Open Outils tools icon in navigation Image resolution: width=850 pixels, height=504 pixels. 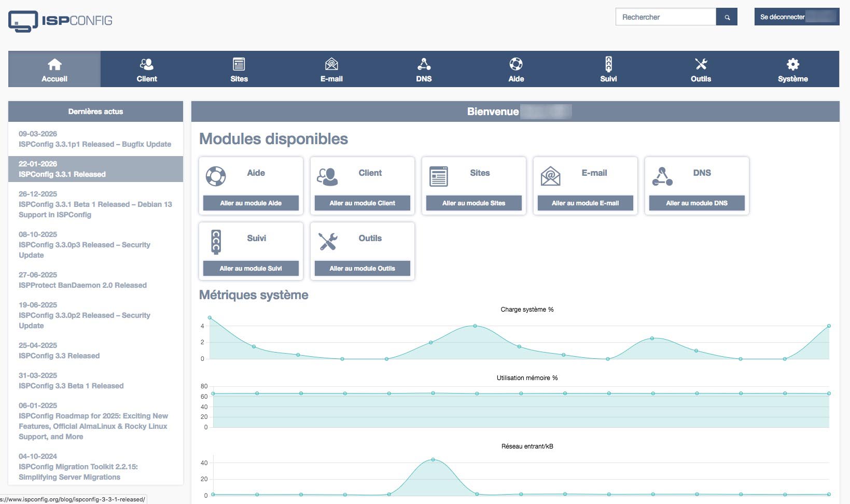click(701, 64)
